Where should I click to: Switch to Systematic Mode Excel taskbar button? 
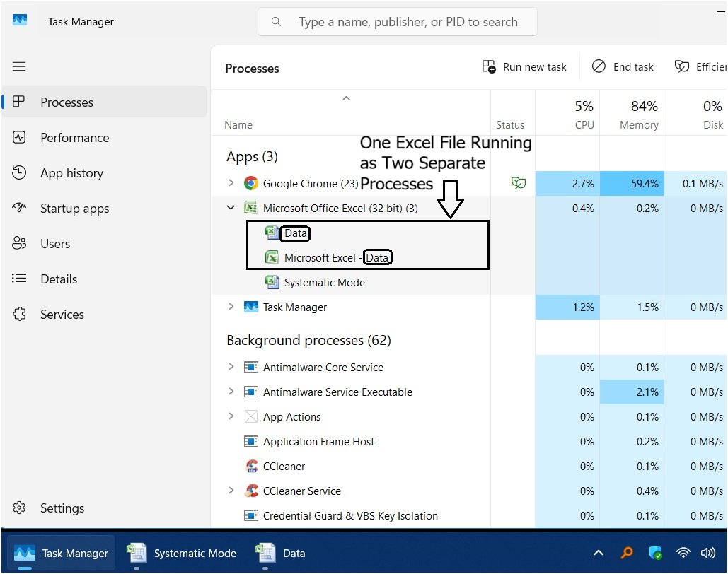182,553
